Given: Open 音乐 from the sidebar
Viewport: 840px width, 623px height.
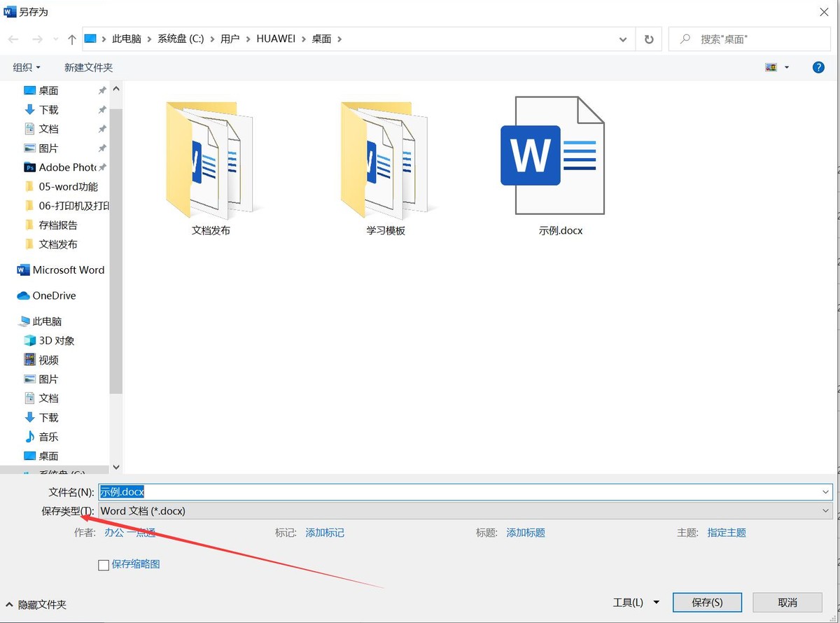Looking at the screenshot, I should pos(48,436).
